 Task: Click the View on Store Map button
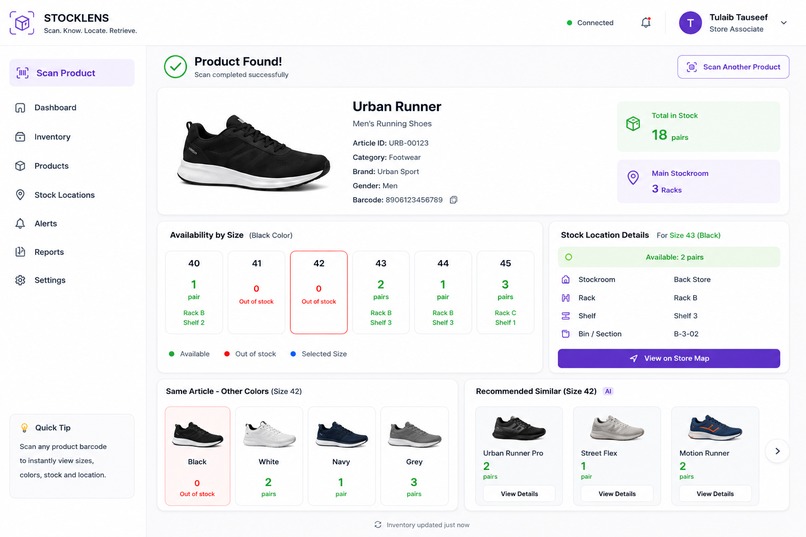[669, 358]
